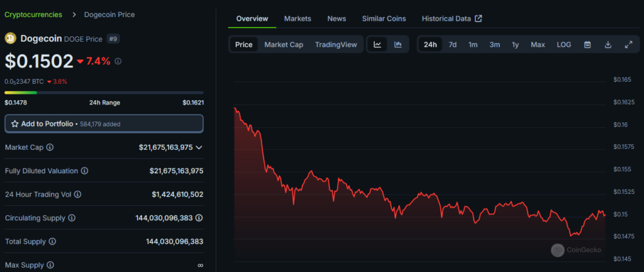Click the 7.4% price change percentage
Screen dimensions: 644x272
(98, 61)
